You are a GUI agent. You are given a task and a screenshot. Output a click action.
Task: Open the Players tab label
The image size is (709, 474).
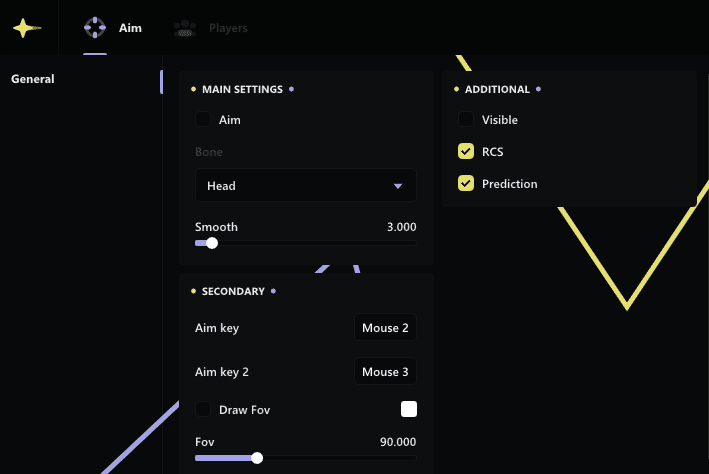coord(228,28)
